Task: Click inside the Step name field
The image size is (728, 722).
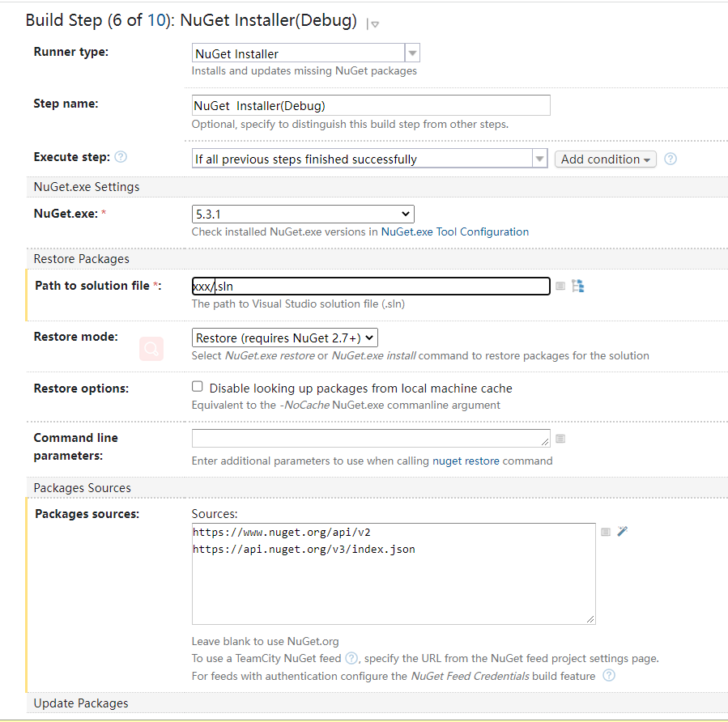Action: (x=369, y=105)
